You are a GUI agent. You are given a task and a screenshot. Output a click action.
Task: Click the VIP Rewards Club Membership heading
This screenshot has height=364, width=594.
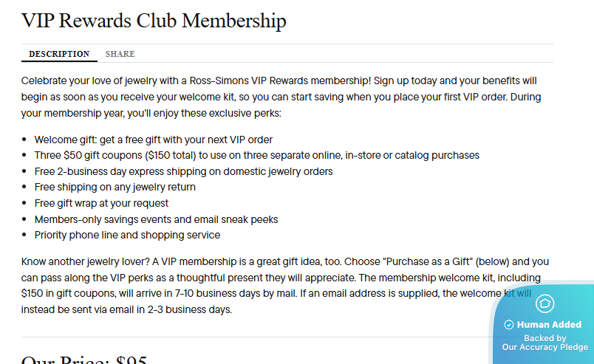tap(154, 21)
